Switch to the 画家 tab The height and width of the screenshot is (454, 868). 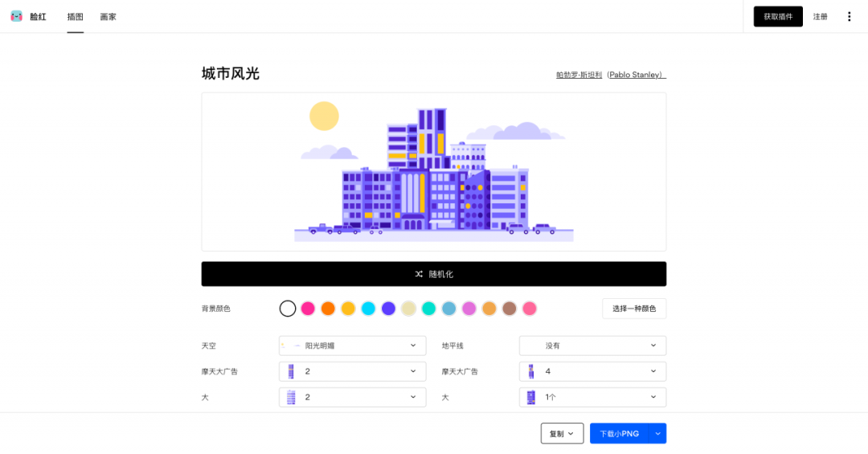(x=108, y=17)
